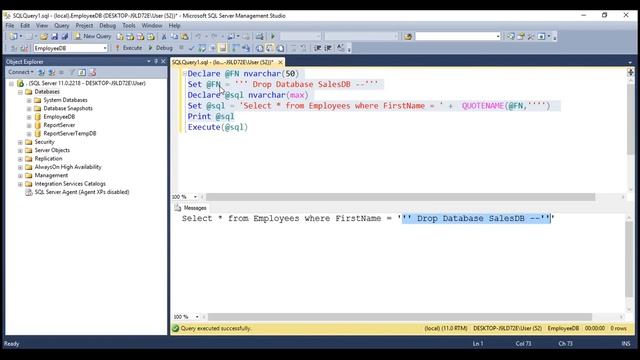Click the Undo icon
This screenshot has height=360, width=640.
pyautogui.click(x=198, y=36)
